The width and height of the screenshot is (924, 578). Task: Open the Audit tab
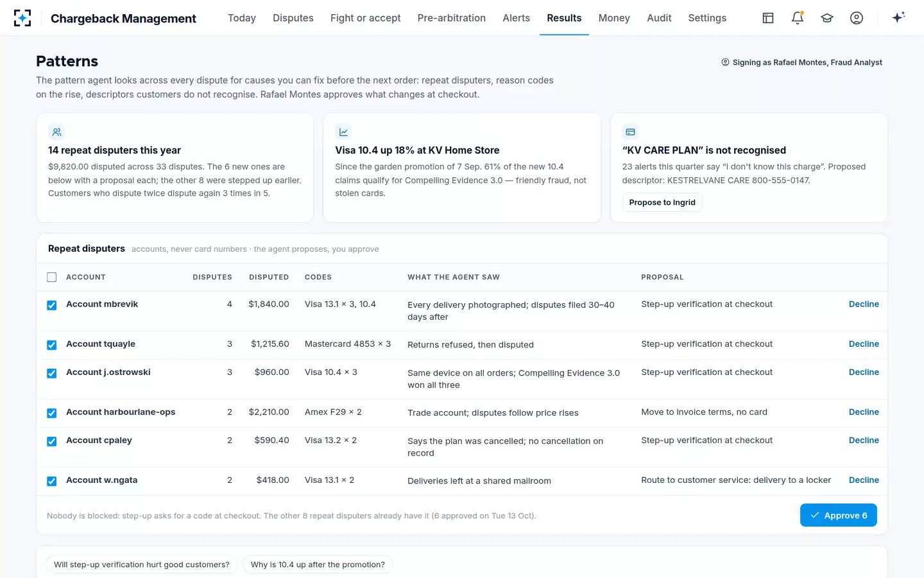pos(659,18)
